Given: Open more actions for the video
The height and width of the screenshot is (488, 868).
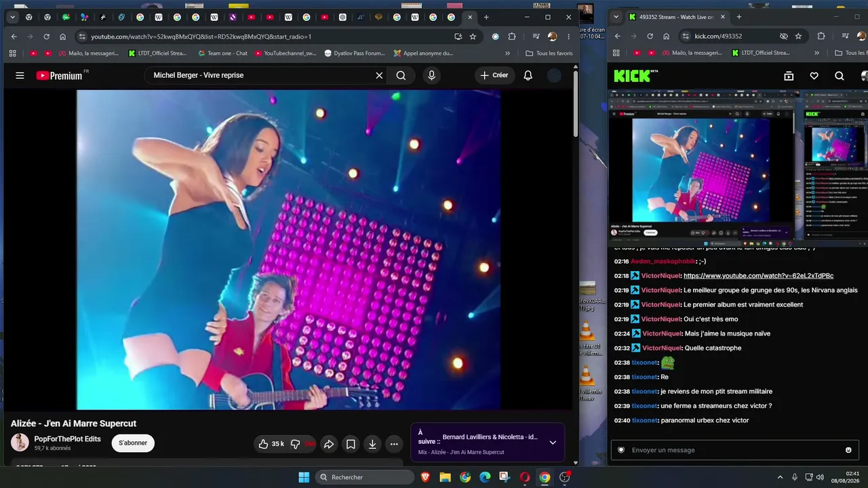Looking at the screenshot, I should tap(394, 444).
